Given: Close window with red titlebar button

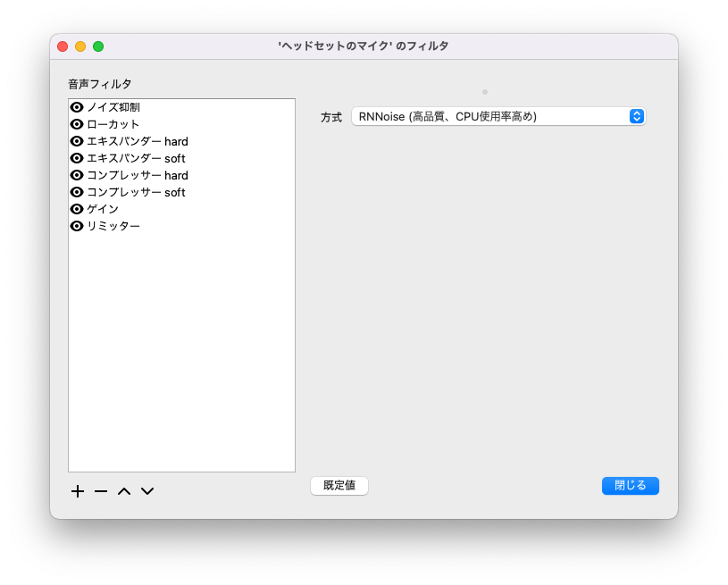Looking at the screenshot, I should tap(63, 46).
